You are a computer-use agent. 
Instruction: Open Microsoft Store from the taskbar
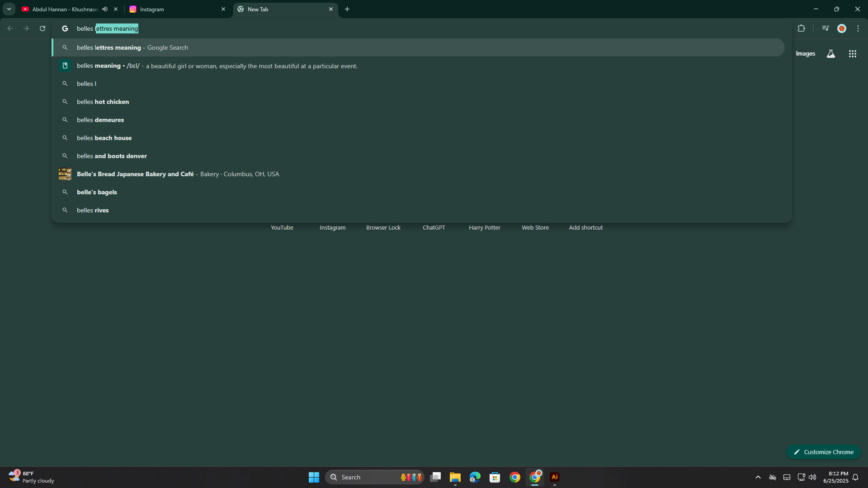click(495, 477)
